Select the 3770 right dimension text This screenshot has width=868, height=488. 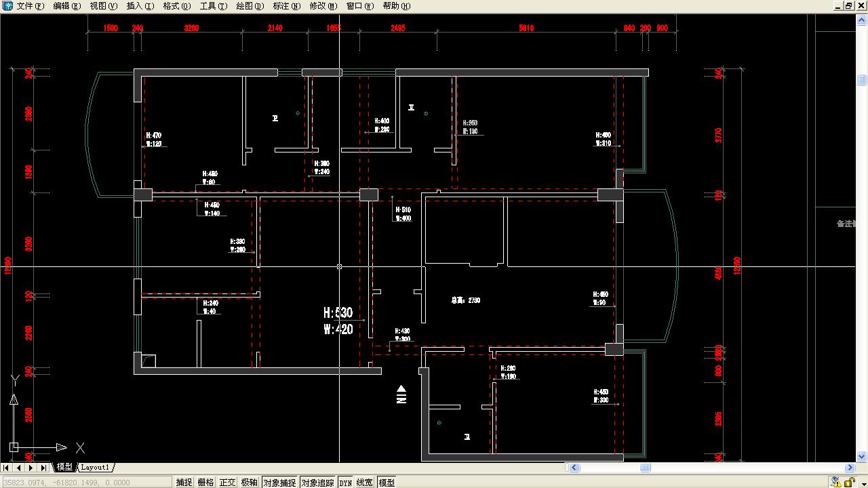719,135
